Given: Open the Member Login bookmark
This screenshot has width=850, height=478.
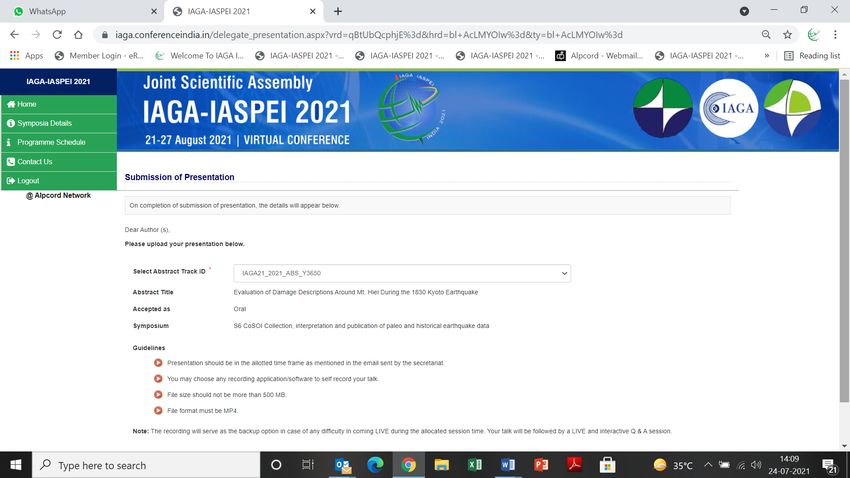Looking at the screenshot, I should [99, 55].
